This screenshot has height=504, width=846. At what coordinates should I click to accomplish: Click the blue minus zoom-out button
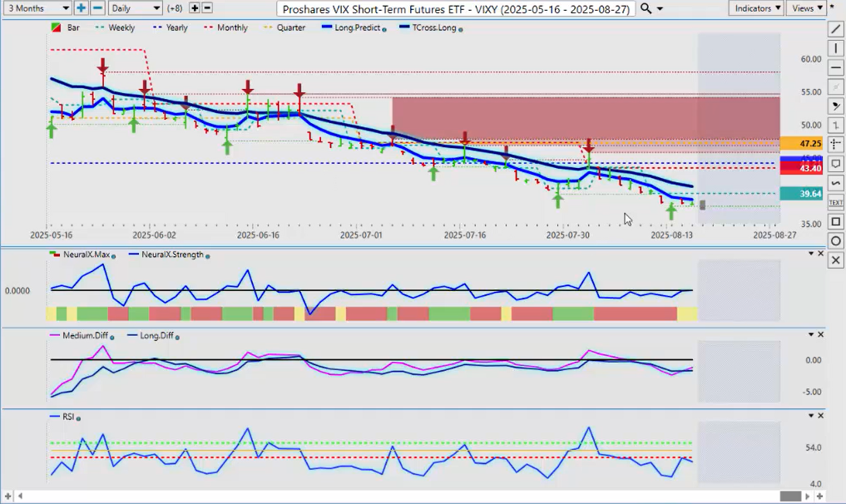(97, 8)
